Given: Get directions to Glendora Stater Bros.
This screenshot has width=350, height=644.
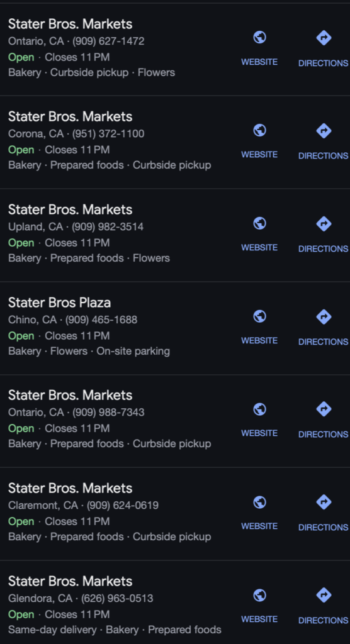Looking at the screenshot, I should pos(324,606).
